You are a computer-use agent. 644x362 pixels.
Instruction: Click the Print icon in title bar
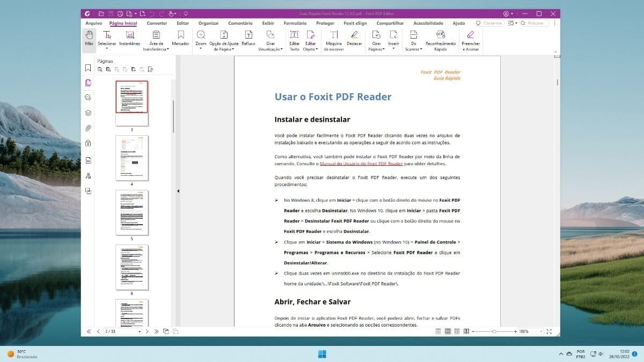pyautogui.click(x=120, y=13)
